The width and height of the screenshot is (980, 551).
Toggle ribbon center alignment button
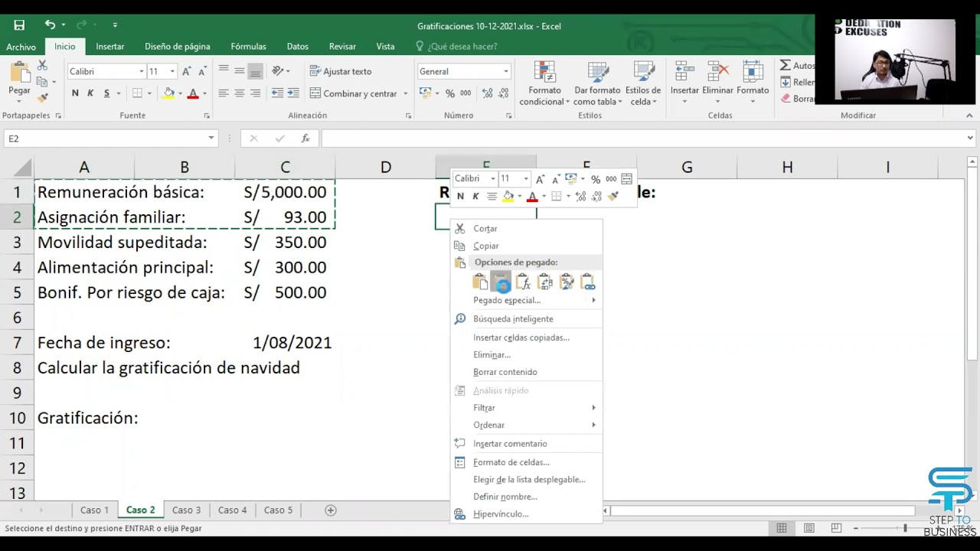coord(240,93)
